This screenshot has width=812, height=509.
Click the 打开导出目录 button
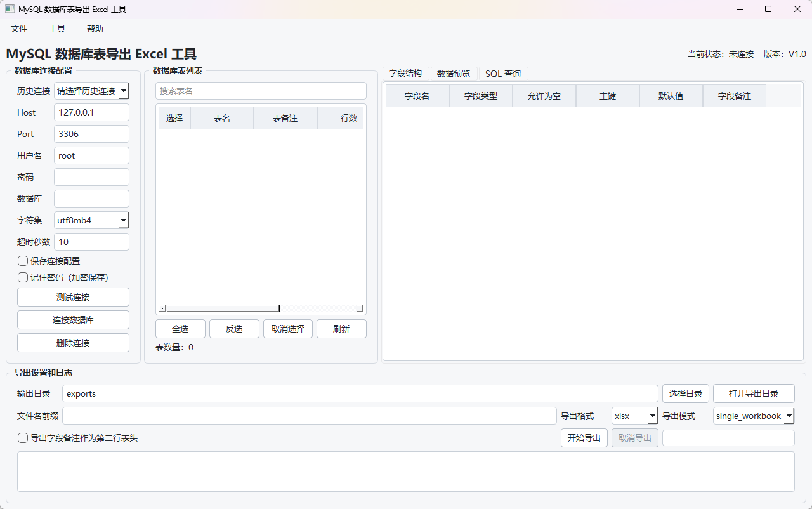point(754,393)
